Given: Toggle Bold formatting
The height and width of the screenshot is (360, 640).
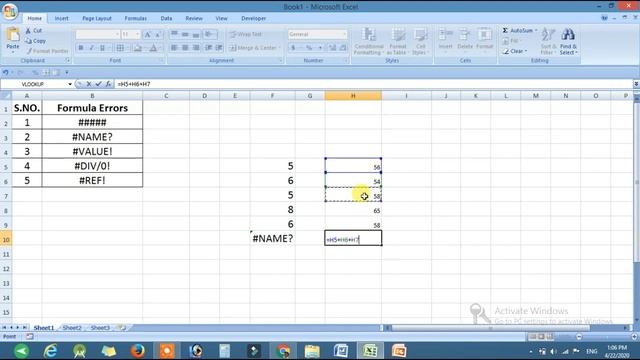Looking at the screenshot, I should [x=81, y=48].
